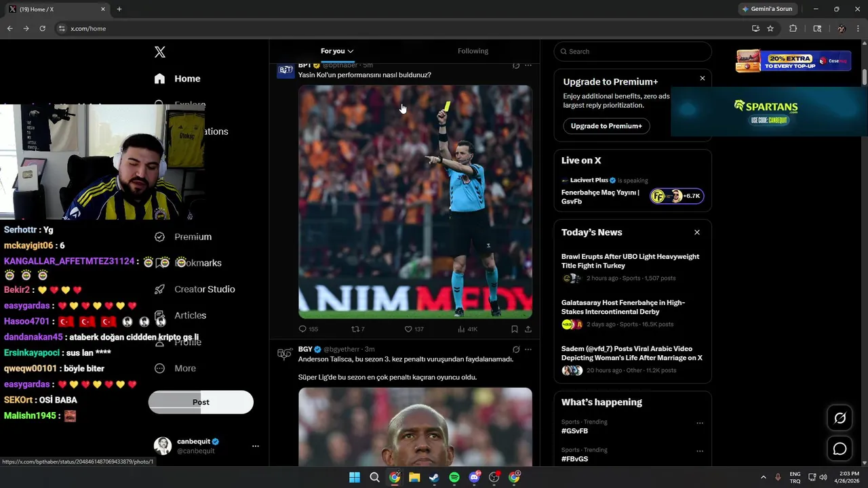The height and width of the screenshot is (488, 868).
Task: Open the floating Grok button
Action: [x=840, y=418]
